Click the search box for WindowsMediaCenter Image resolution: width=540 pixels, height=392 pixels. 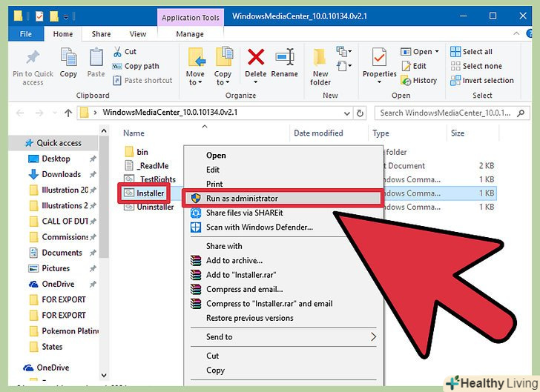[452, 113]
